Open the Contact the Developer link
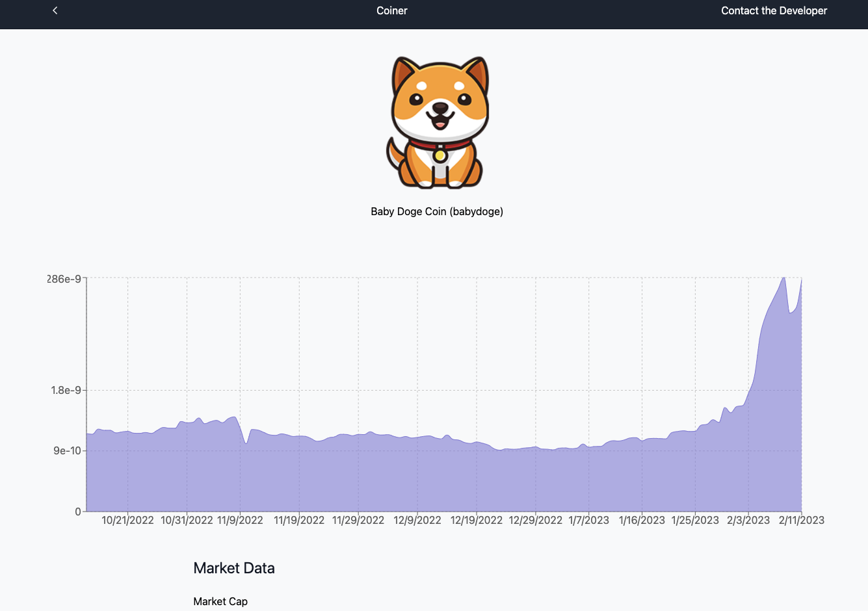The height and width of the screenshot is (611, 868). point(774,10)
